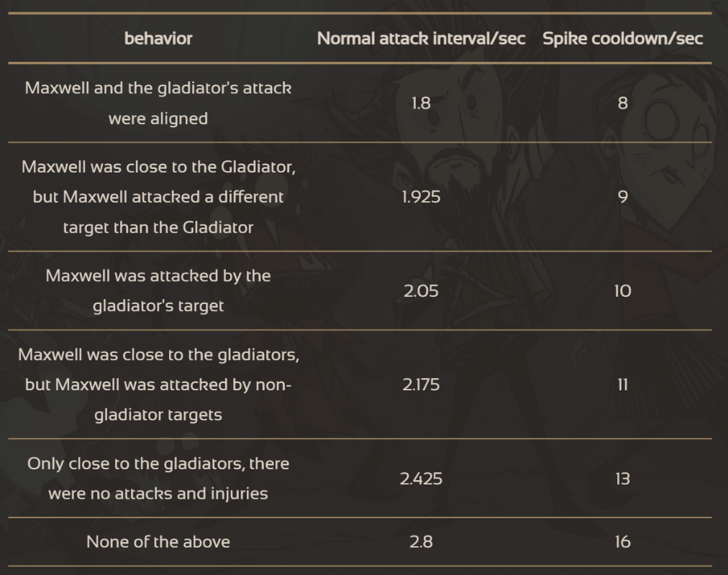Select the 2.175 attack interval cell
This screenshot has width=728, height=575.
coord(421,385)
